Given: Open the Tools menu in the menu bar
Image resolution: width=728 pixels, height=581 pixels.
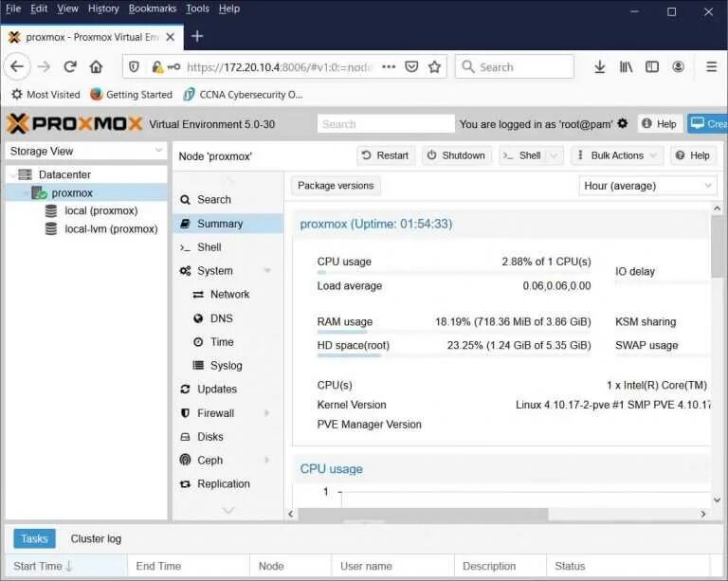Looking at the screenshot, I should (x=197, y=9).
